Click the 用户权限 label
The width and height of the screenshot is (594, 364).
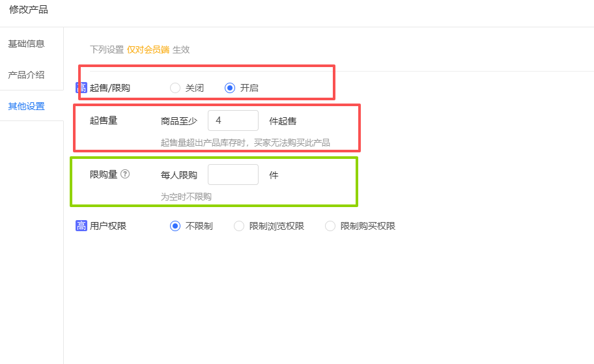tap(108, 226)
